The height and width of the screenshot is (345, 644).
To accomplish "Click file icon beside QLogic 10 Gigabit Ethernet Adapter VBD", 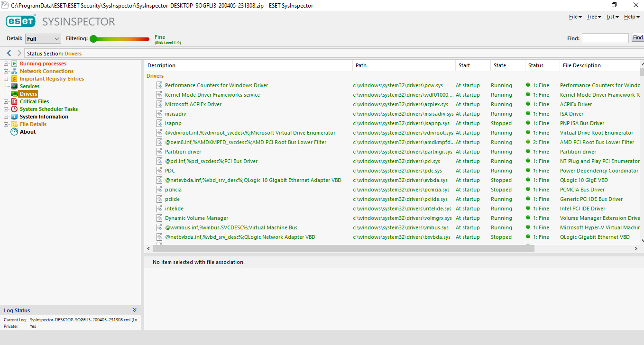I will [159, 180].
